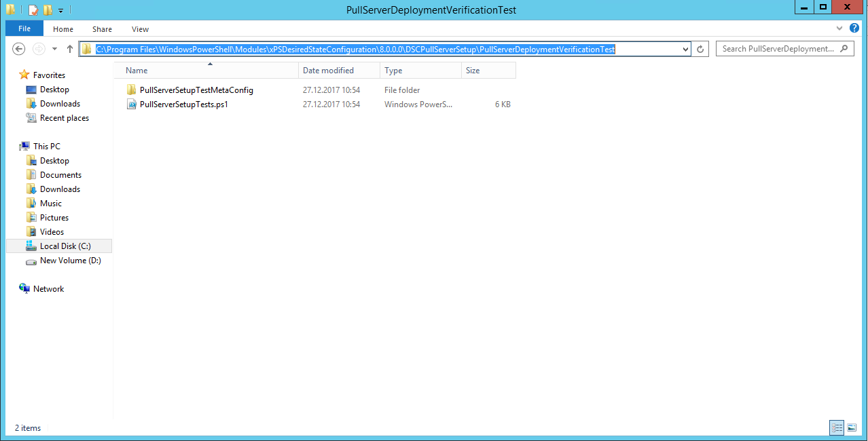Image resolution: width=868 pixels, height=441 pixels.
Task: Switch to details view via status bar icon
Action: [x=837, y=427]
